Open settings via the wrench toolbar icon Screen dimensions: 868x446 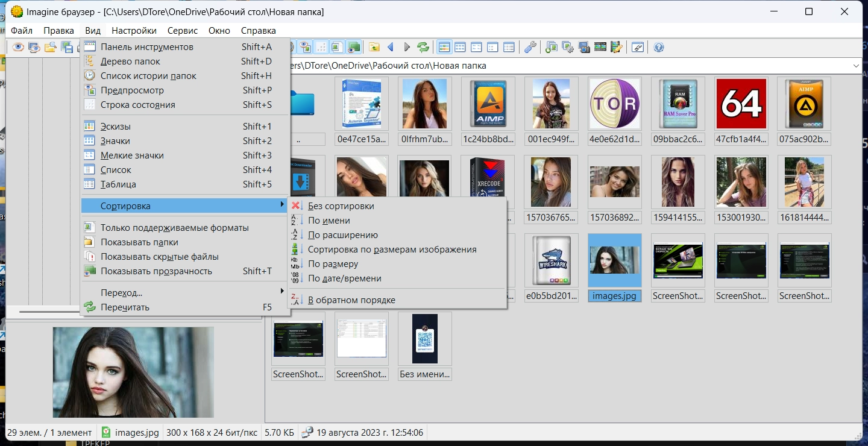tap(530, 47)
